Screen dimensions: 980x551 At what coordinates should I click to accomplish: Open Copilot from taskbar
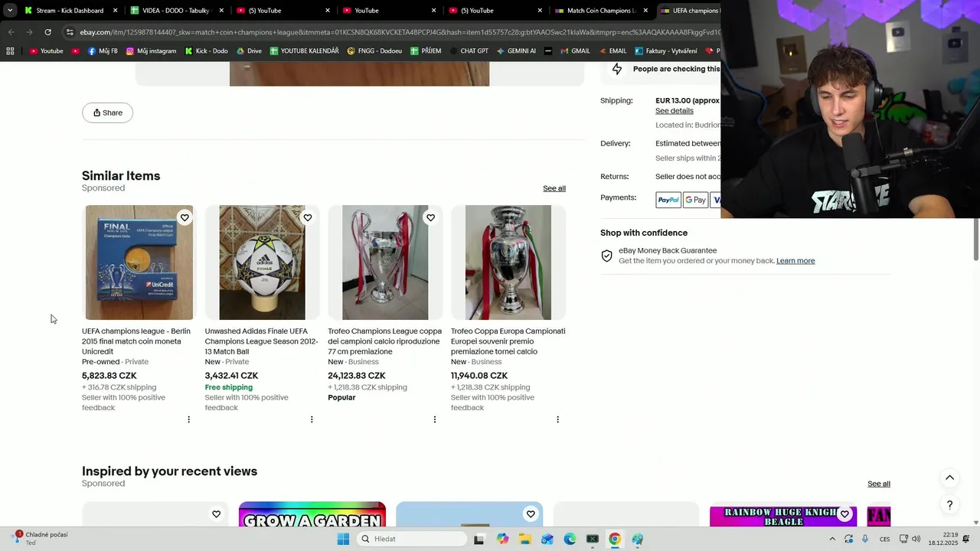click(x=502, y=539)
